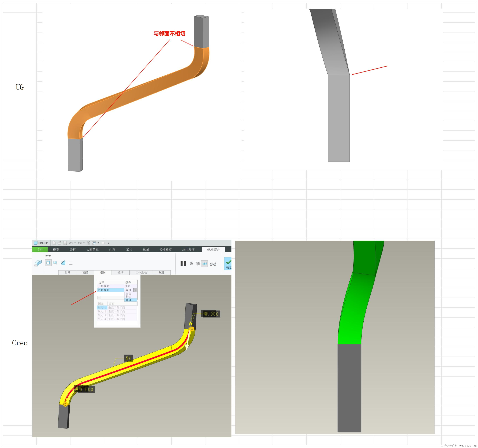Click the thin feature icon

pos(71,263)
